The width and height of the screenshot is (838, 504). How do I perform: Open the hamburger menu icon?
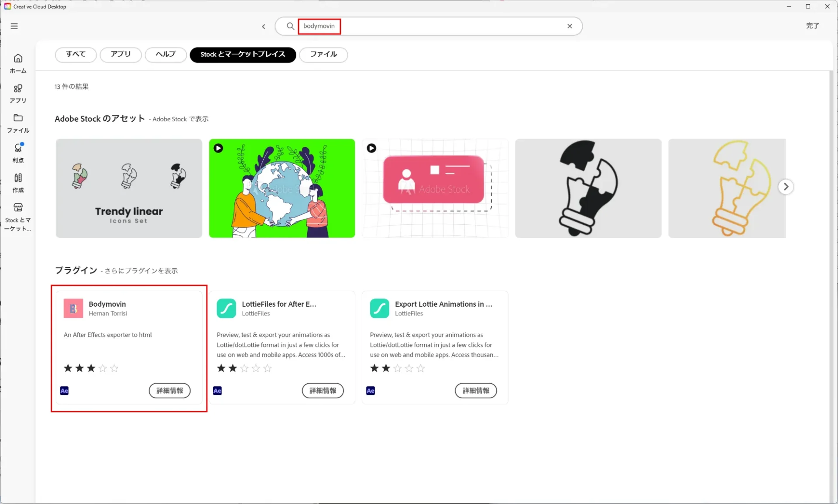click(x=14, y=26)
